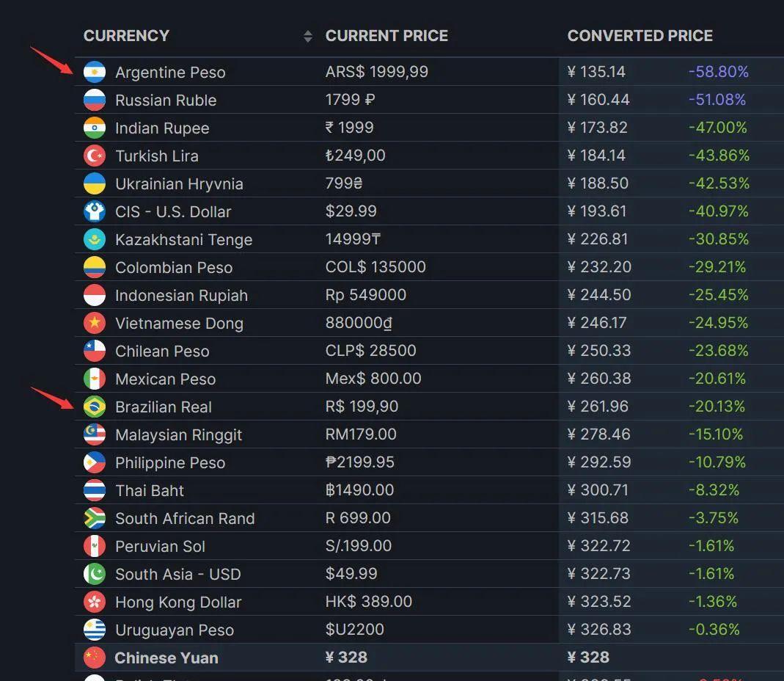The height and width of the screenshot is (681, 784).
Task: Click the Indian Rupee flag icon
Action: tap(95, 128)
